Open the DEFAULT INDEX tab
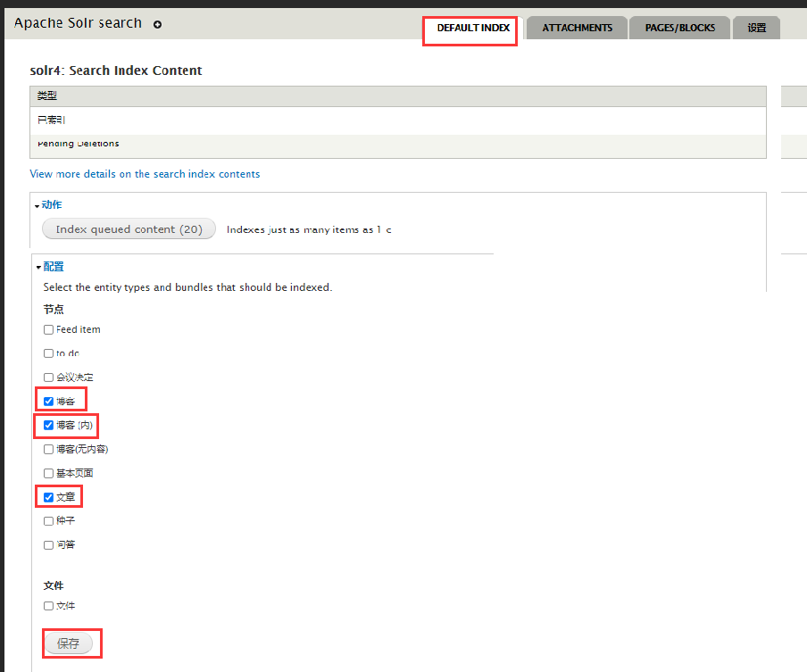Image resolution: width=807 pixels, height=672 pixels. point(473,28)
